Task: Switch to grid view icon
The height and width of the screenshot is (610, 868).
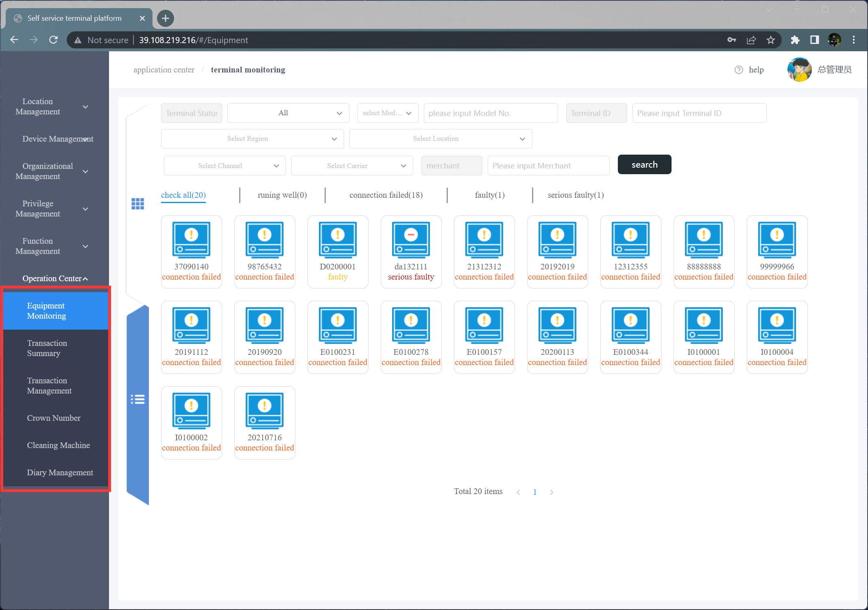Action: click(138, 203)
